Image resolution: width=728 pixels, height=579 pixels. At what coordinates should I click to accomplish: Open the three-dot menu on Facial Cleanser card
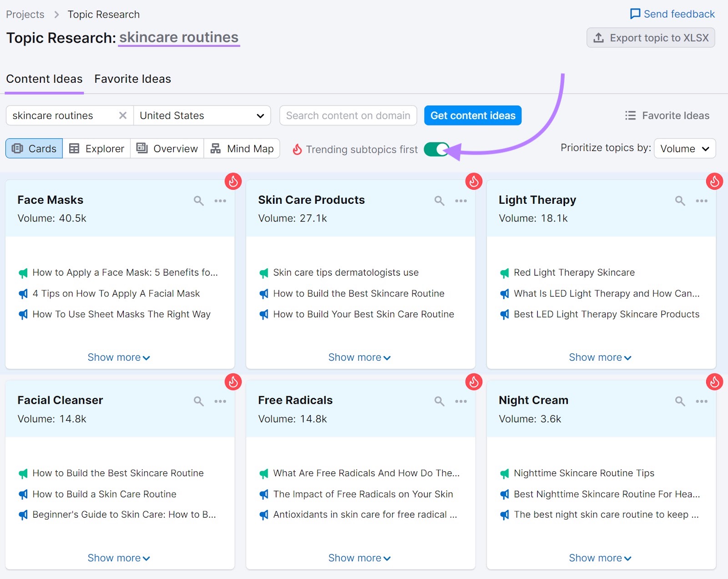(221, 401)
